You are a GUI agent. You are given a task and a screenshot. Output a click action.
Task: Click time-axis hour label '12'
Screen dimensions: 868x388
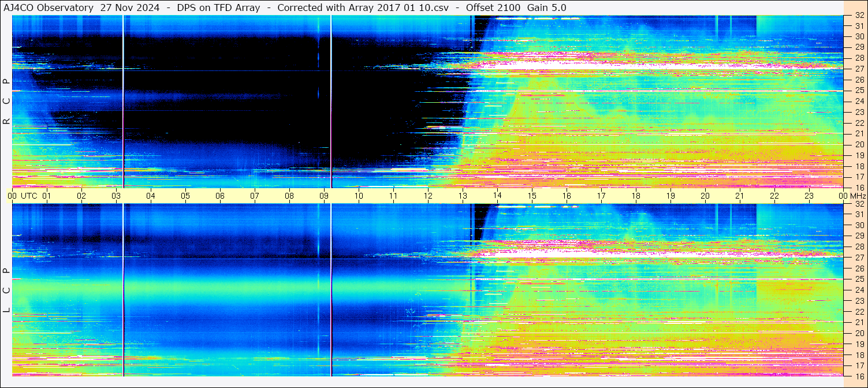428,196
